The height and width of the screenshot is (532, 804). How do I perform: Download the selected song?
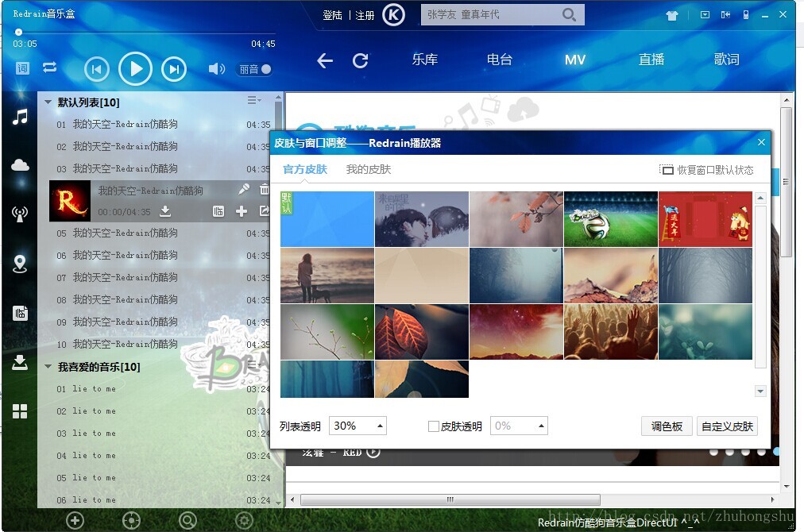click(x=165, y=210)
